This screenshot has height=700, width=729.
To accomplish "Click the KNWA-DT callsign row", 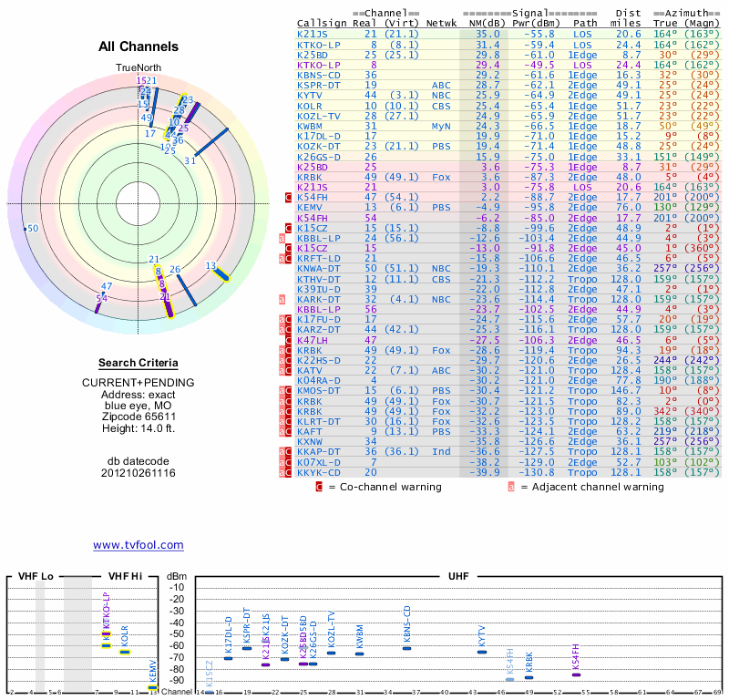I will [x=319, y=268].
